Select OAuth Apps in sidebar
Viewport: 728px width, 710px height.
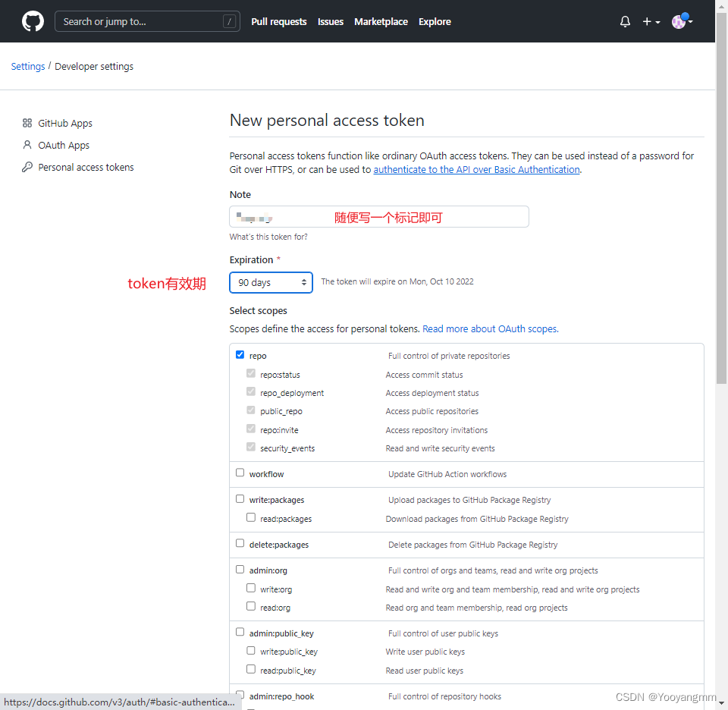coord(64,145)
